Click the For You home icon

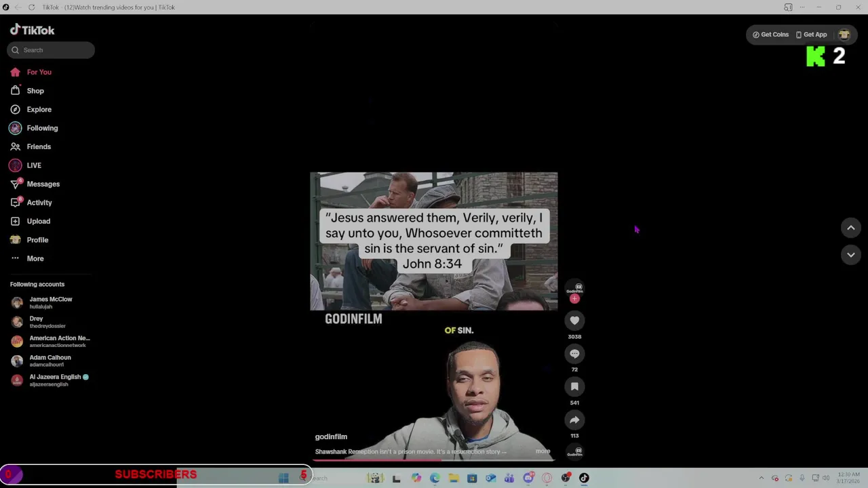[x=15, y=72]
